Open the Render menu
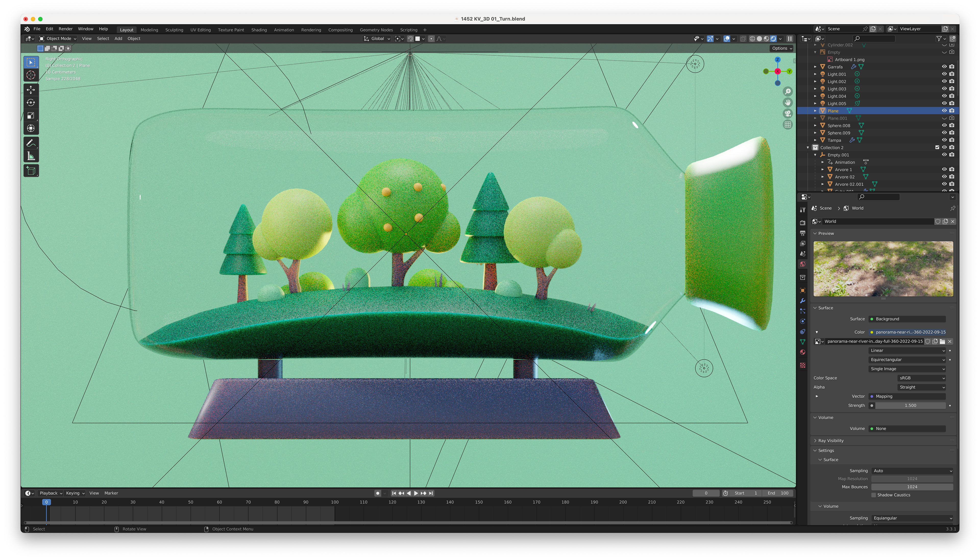This screenshot has width=980, height=560. (x=65, y=29)
